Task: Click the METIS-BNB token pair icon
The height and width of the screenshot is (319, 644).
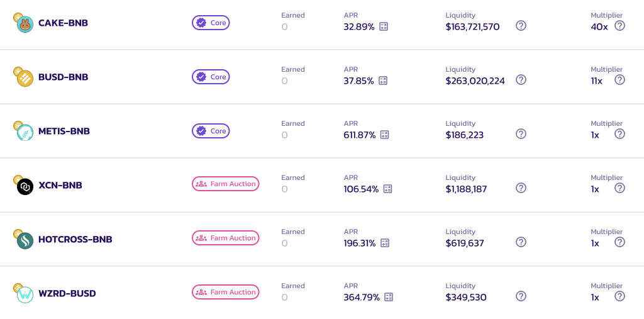Action: (x=24, y=131)
